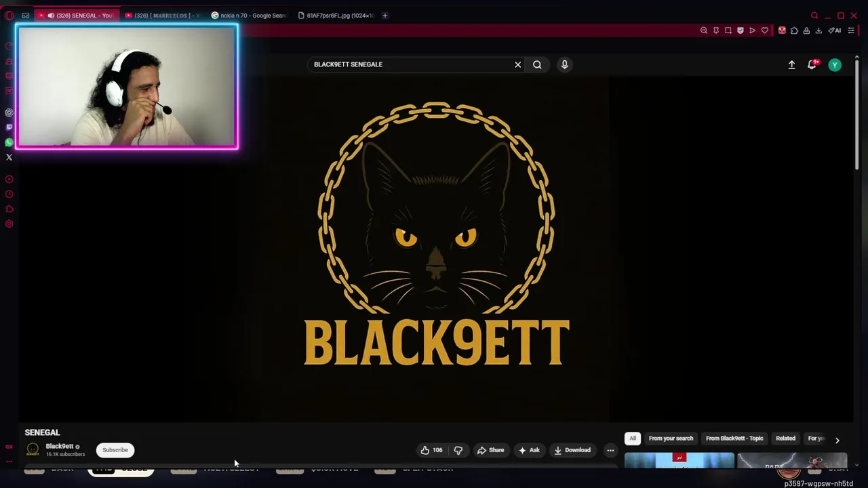Image resolution: width=868 pixels, height=488 pixels.
Task: Open the green Y account avatar menu
Action: click(x=835, y=64)
